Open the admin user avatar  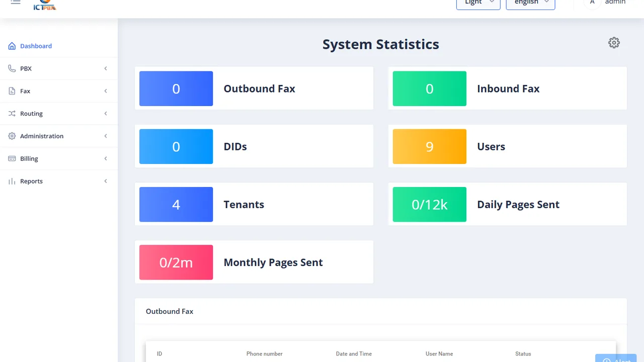pos(592,3)
